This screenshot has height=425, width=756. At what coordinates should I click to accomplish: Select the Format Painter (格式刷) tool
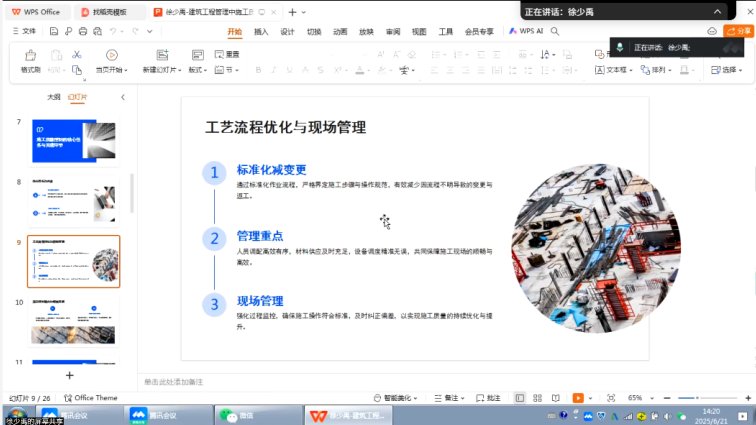pos(30,61)
